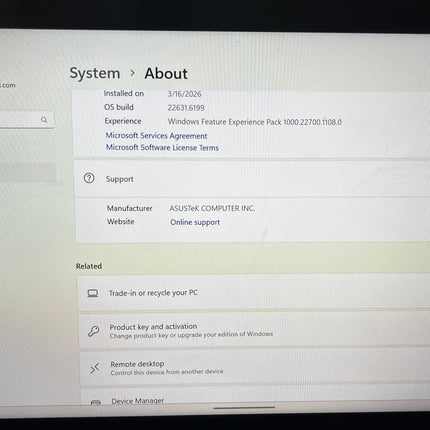This screenshot has height=430, width=430.
Task: Click the key icon for Product key
Action: pyautogui.click(x=94, y=331)
